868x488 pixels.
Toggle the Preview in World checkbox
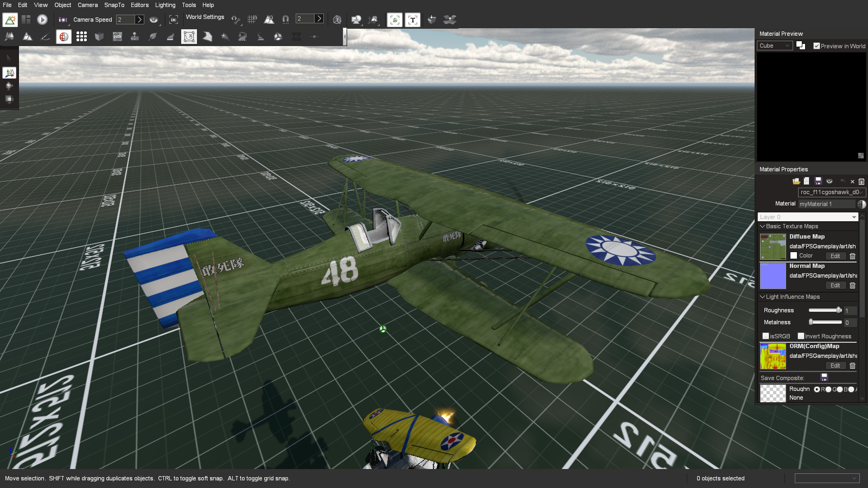[816, 46]
